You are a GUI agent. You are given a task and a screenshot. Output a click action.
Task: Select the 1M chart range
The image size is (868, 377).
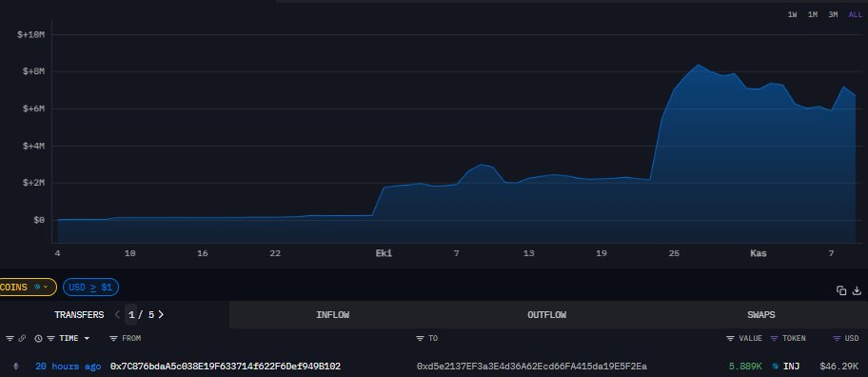coord(813,15)
